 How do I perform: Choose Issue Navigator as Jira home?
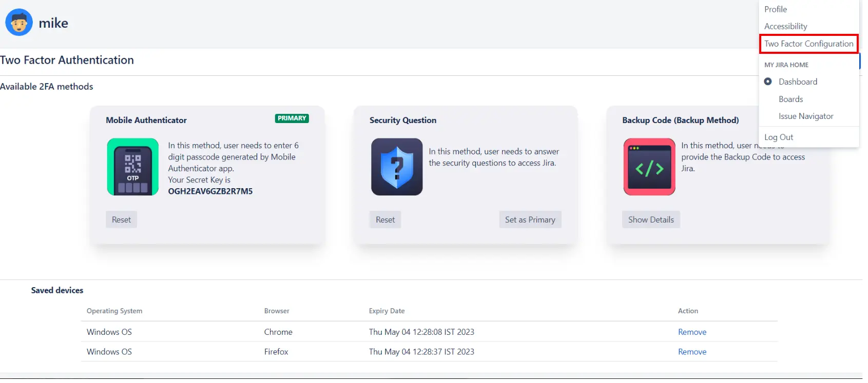805,116
